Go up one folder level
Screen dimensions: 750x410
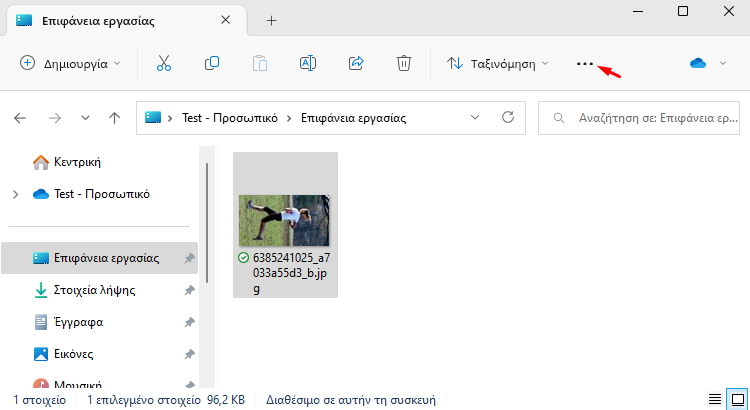pos(114,118)
